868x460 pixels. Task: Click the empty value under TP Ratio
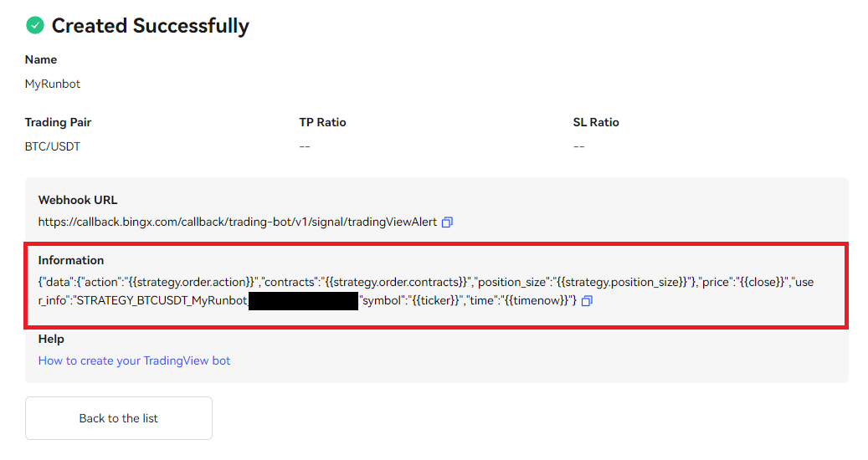305,146
